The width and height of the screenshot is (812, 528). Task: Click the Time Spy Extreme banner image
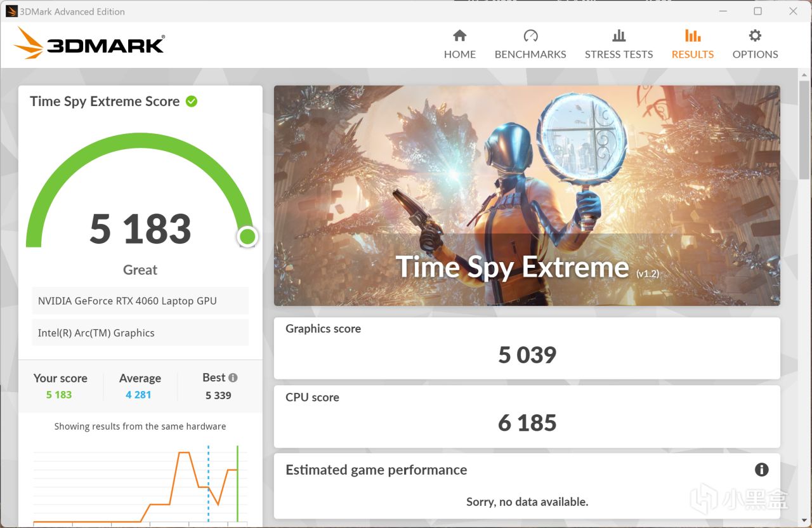527,195
